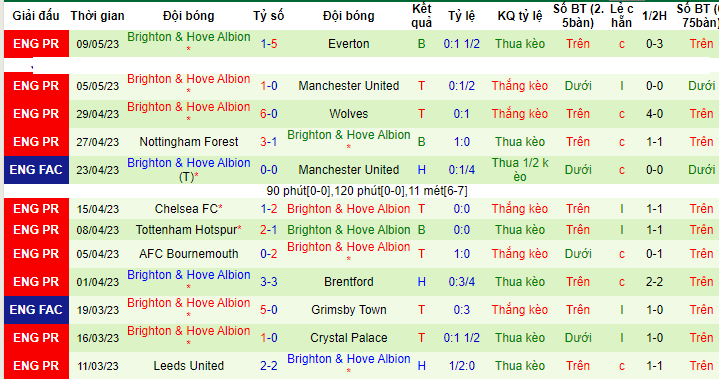
Task: Click the Wolves team name
Action: click(x=348, y=114)
